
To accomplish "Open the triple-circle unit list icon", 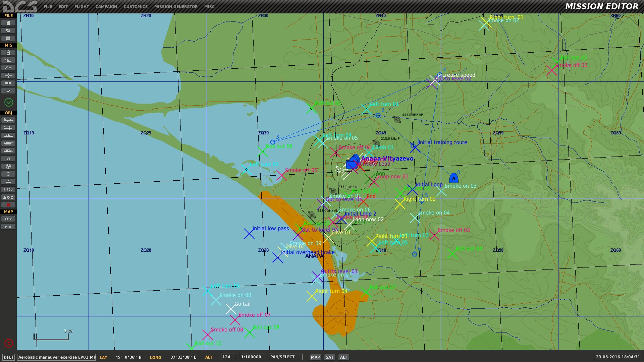I will pyautogui.click(x=8, y=189).
